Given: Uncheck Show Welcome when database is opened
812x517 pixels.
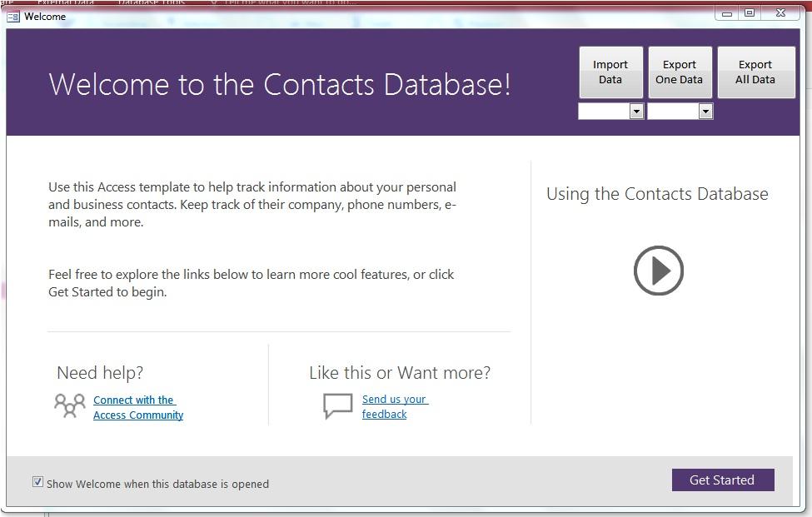Looking at the screenshot, I should point(37,482).
